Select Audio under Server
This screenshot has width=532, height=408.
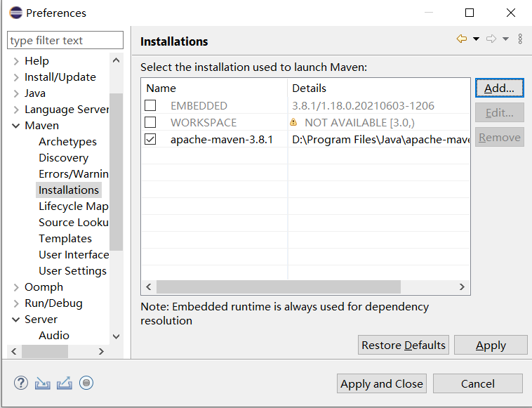coord(54,336)
